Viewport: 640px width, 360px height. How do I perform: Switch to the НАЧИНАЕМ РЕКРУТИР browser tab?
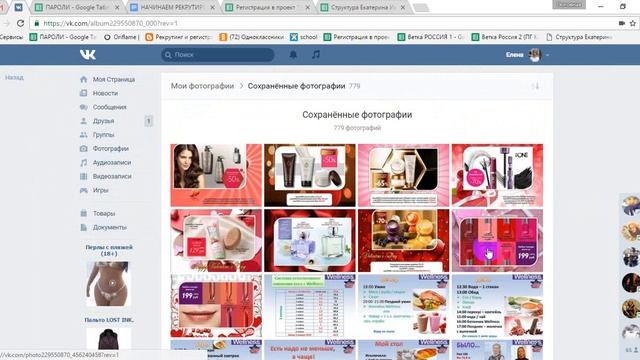coord(171,7)
